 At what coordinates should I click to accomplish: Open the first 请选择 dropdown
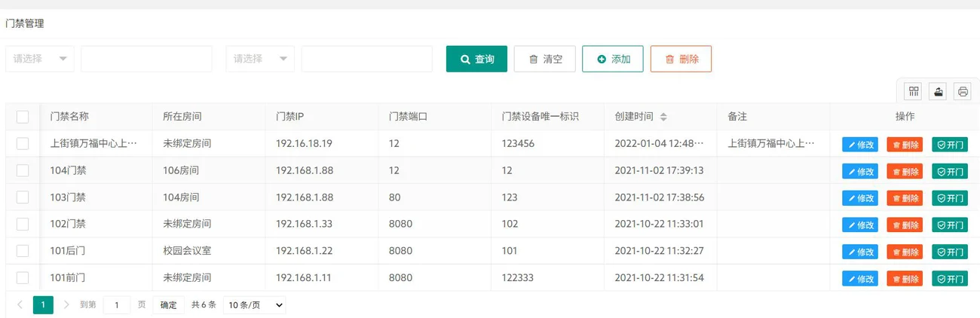point(40,59)
